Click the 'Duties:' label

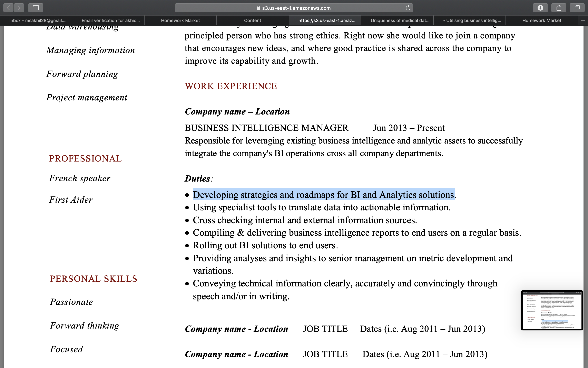[x=199, y=179]
